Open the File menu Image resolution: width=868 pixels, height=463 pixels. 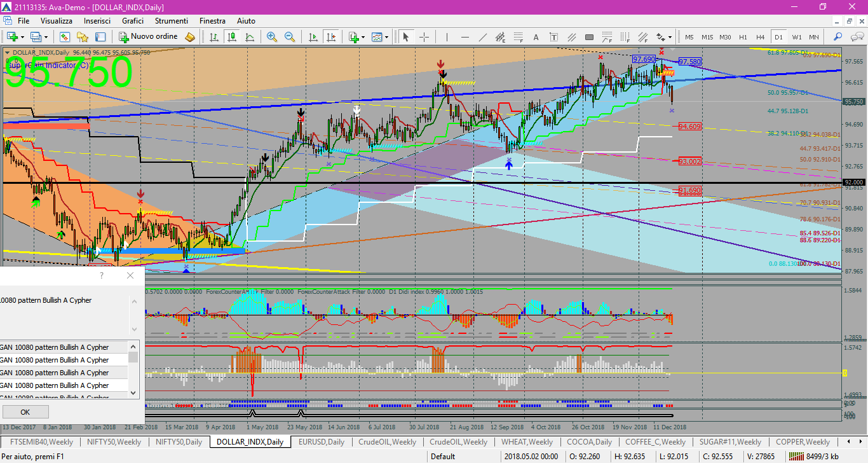pyautogui.click(x=24, y=21)
